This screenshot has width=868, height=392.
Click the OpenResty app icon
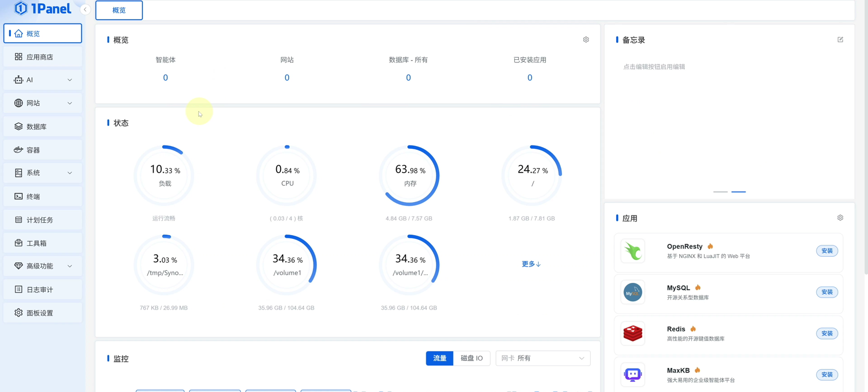(x=633, y=251)
